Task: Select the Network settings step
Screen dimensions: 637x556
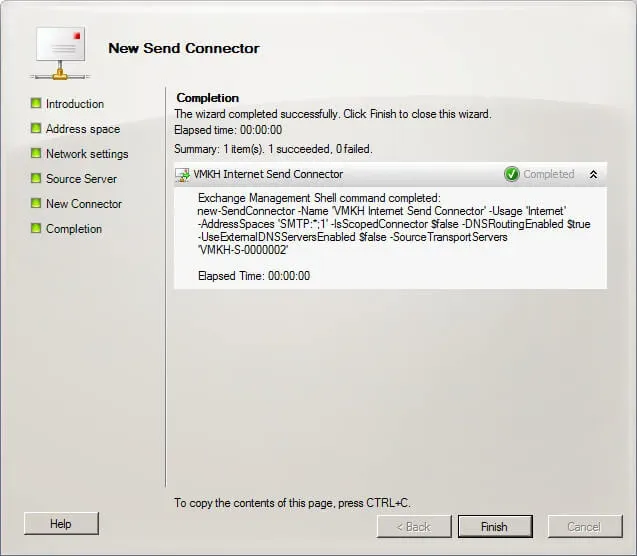Action: point(87,154)
